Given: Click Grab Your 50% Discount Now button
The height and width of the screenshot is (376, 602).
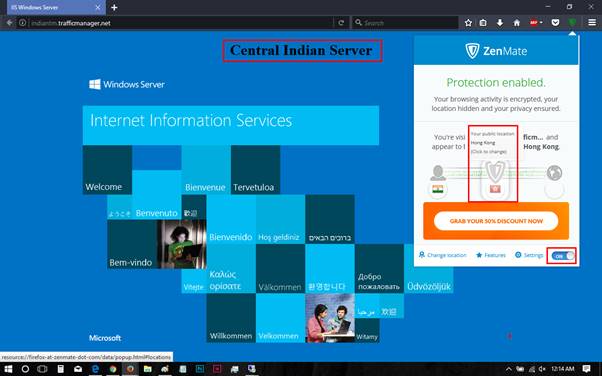Looking at the screenshot, I should [x=496, y=221].
